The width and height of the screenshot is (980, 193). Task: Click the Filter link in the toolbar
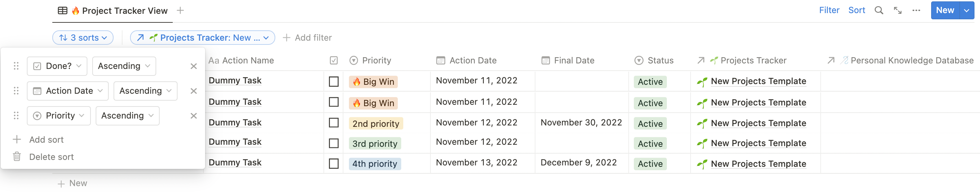coord(829,10)
